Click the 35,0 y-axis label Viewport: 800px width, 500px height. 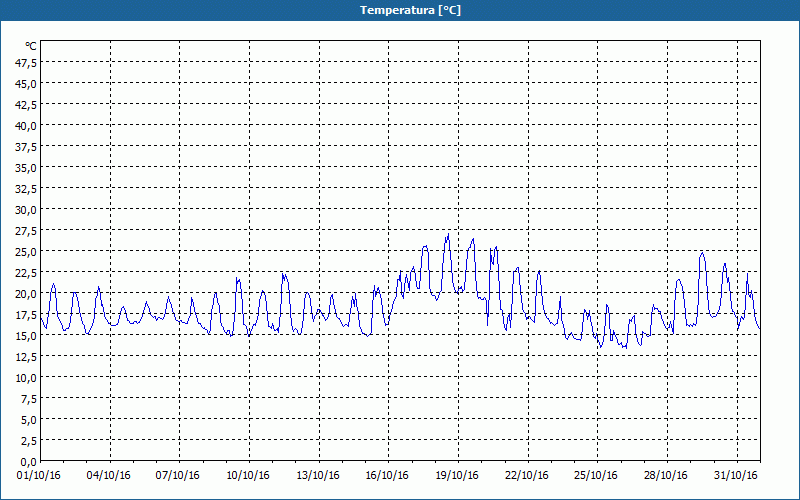tap(27, 168)
